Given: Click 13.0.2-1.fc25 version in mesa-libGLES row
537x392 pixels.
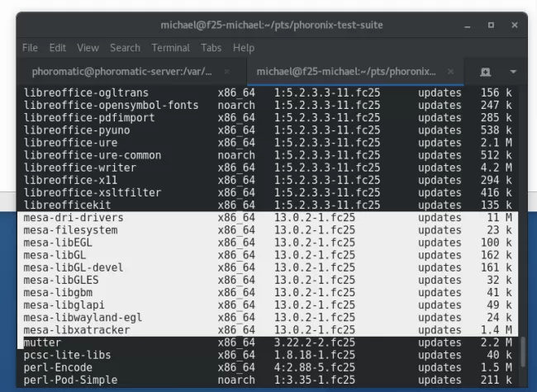Looking at the screenshot, I should (315, 280).
